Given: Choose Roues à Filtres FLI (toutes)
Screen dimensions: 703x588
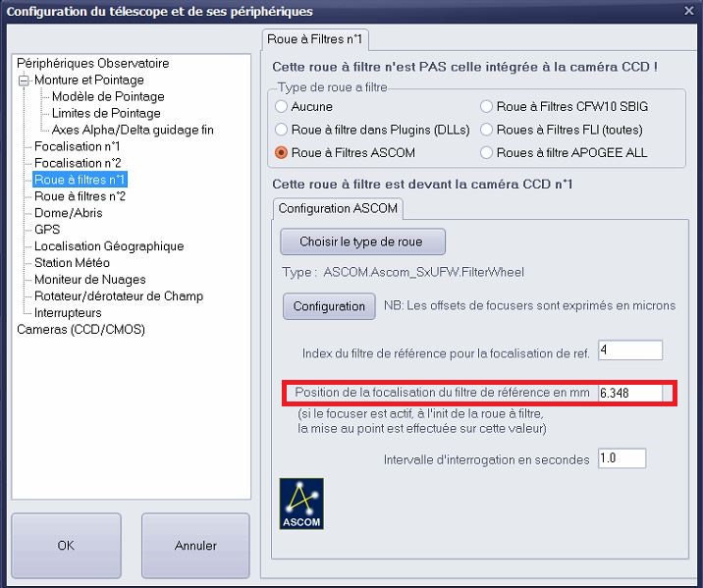Looking at the screenshot, I should pos(487,130).
